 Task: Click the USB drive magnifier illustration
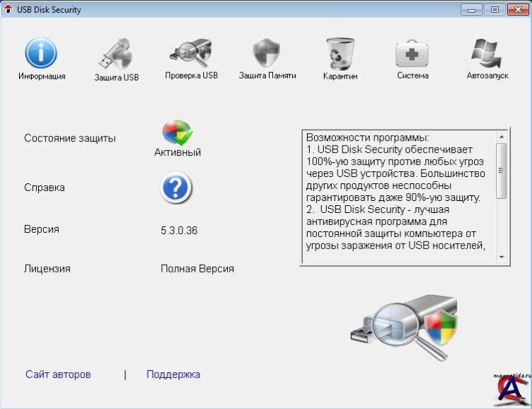click(x=404, y=328)
